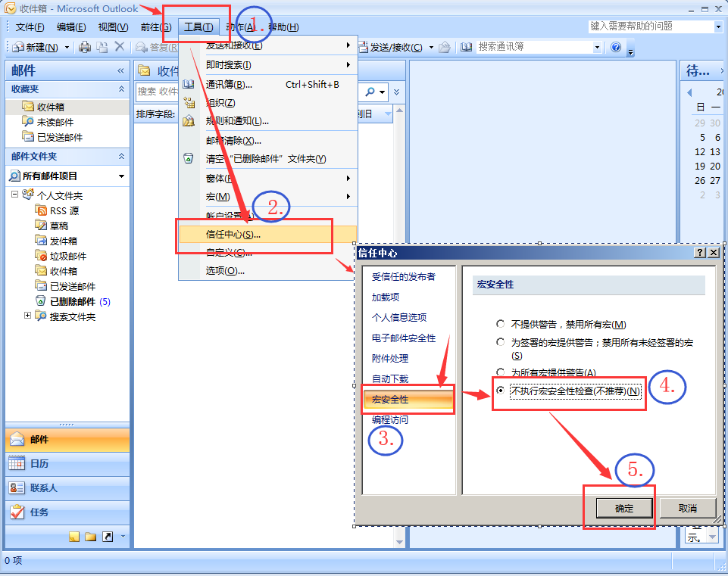The height and width of the screenshot is (576, 728).
Task: Click the Print icon in the toolbar
Action: pos(85,47)
